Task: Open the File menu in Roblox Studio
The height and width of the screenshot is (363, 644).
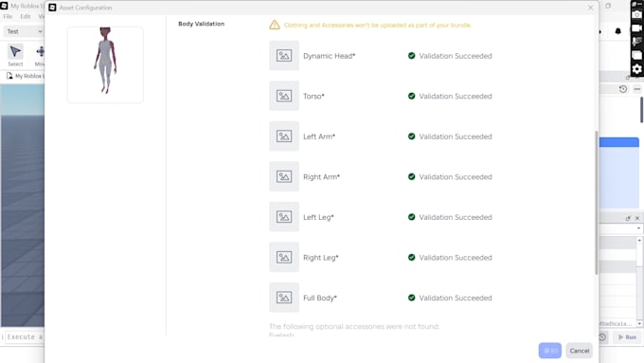Action: point(8,16)
